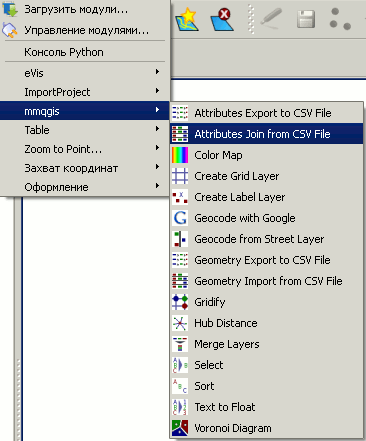Click the Attributes Export to CSV File icon
Screen dimensions: 366x441
[x=180, y=113]
